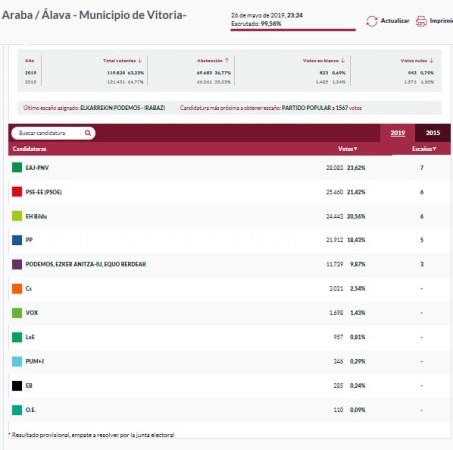The width and height of the screenshot is (453, 450).
Task: Click EAJ-PNV vote percentage 23,62%
Action: pos(356,168)
